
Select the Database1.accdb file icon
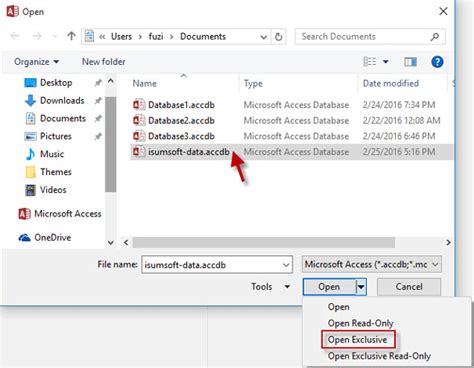point(139,105)
